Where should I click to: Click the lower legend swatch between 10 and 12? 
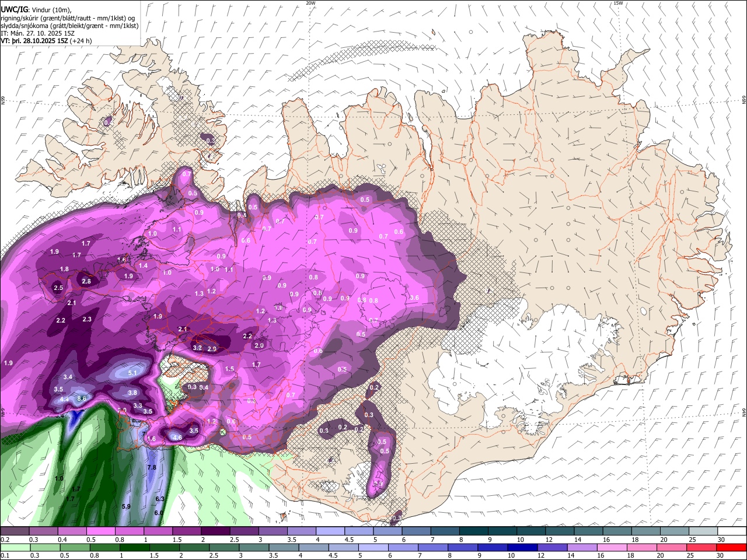tap(522, 548)
